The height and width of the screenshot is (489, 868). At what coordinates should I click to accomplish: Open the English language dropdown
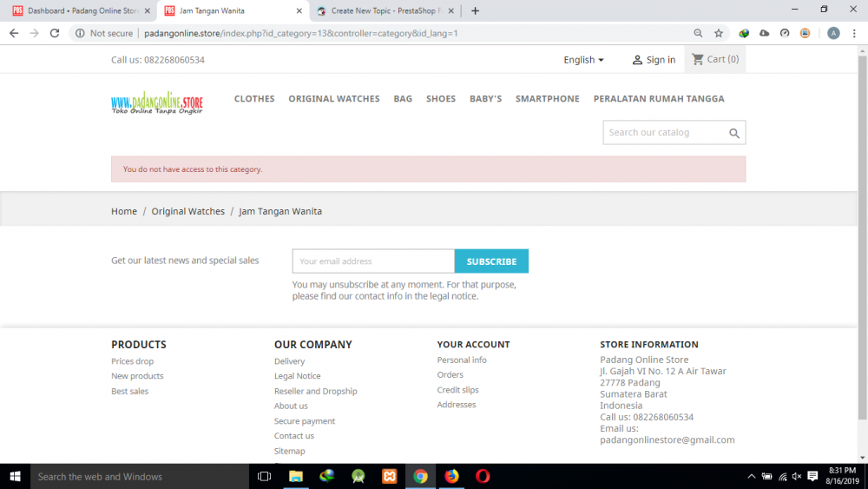[583, 60]
